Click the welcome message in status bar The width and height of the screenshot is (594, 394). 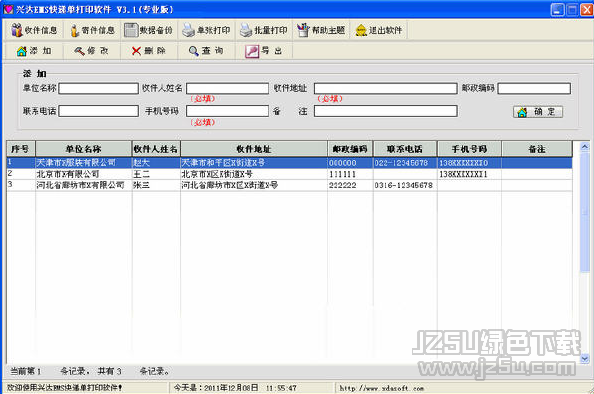(64, 388)
